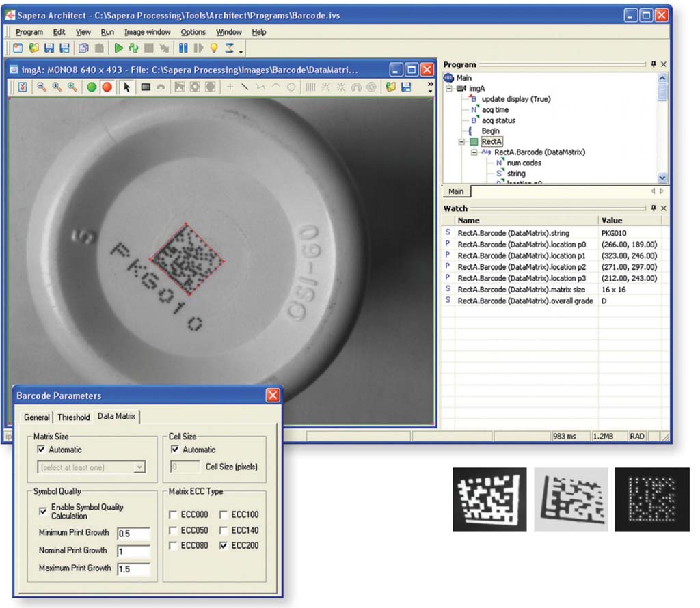Toggle Enable Symbol Quality Calculation checkbox

[x=43, y=511]
